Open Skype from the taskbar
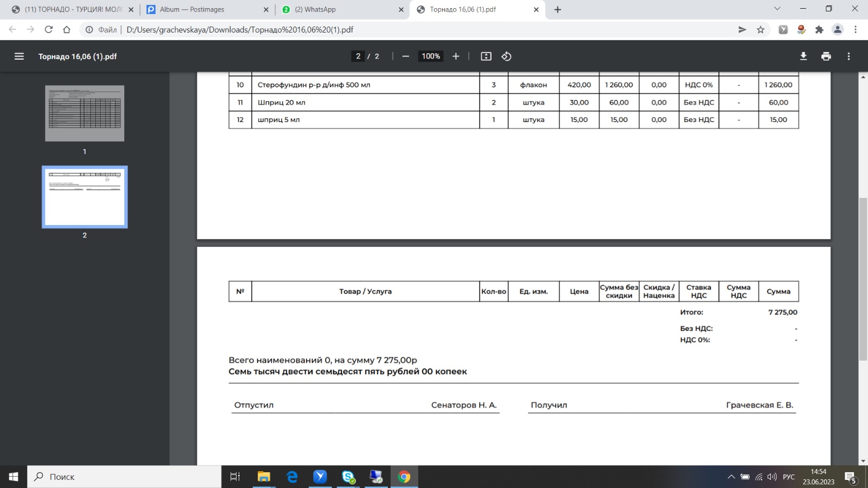The height and width of the screenshot is (488, 868). coord(348,477)
